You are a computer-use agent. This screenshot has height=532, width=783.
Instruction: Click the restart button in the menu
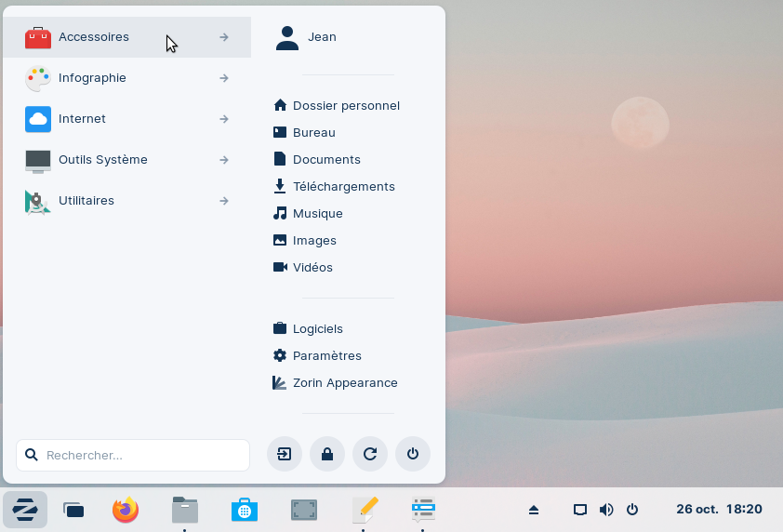370,455
